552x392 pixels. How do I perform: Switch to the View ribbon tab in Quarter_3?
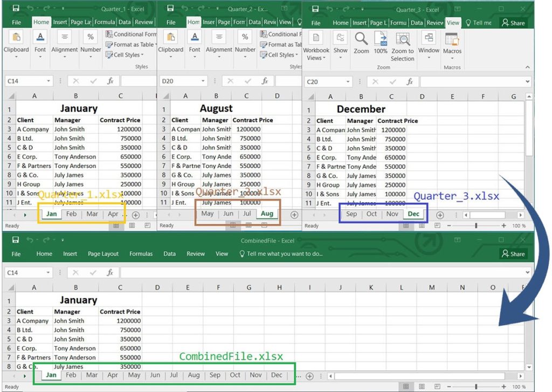pos(453,23)
